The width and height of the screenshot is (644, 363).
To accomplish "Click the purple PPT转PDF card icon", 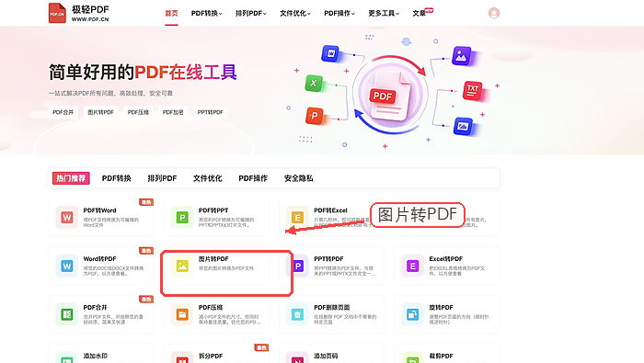I will 298,266.
